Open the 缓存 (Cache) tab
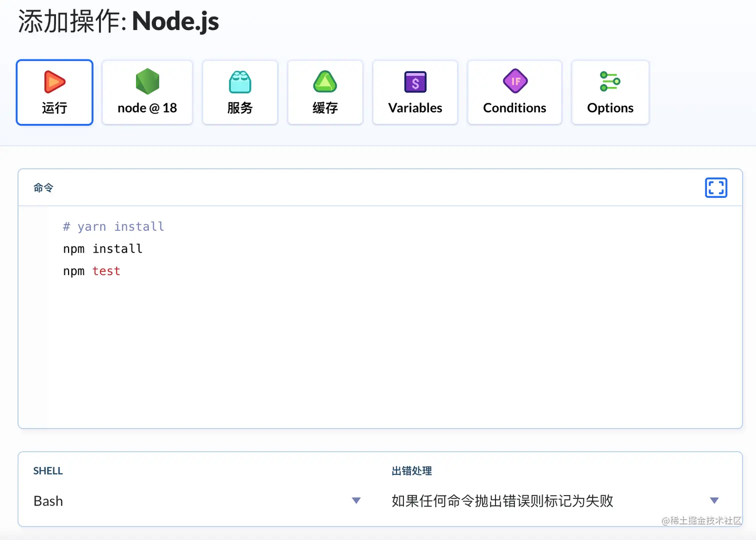The image size is (756, 540). (x=325, y=92)
